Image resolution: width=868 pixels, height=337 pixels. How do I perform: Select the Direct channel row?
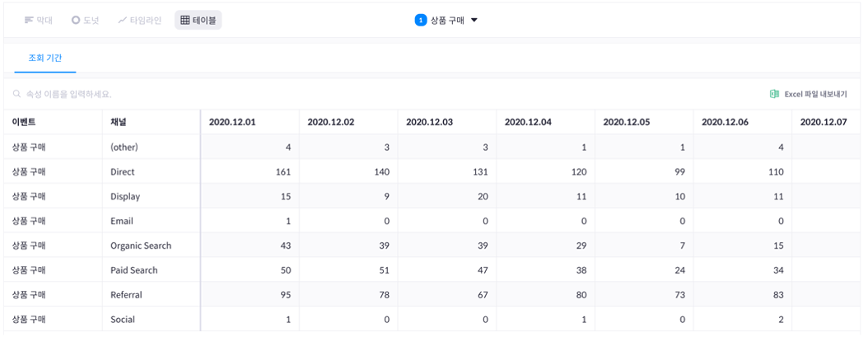tap(122, 172)
